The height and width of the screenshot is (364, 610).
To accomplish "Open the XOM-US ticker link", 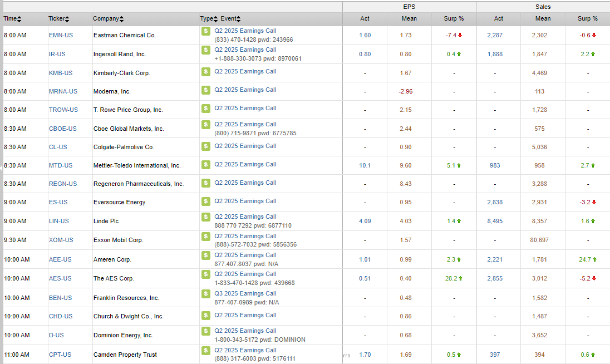I will [x=61, y=240].
